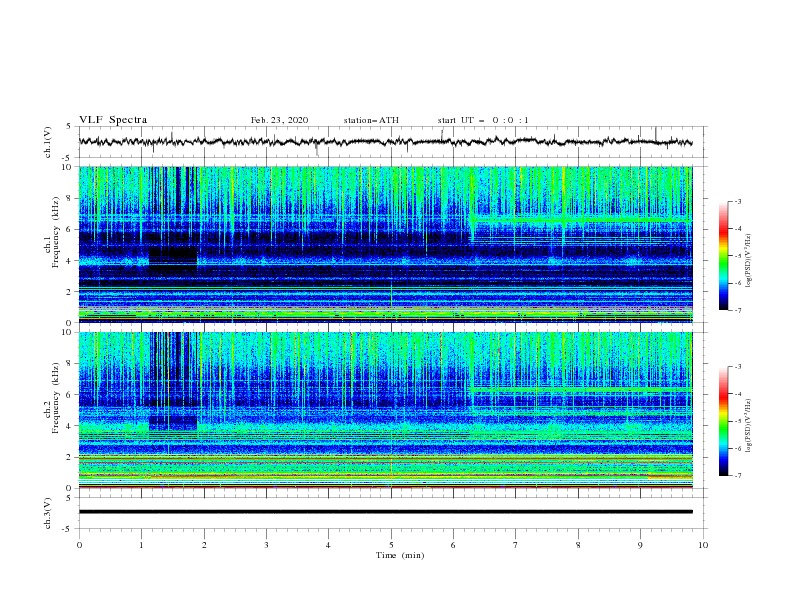Click the ch.2 spectrogram panel
792x612 pixels.
tap(385, 410)
